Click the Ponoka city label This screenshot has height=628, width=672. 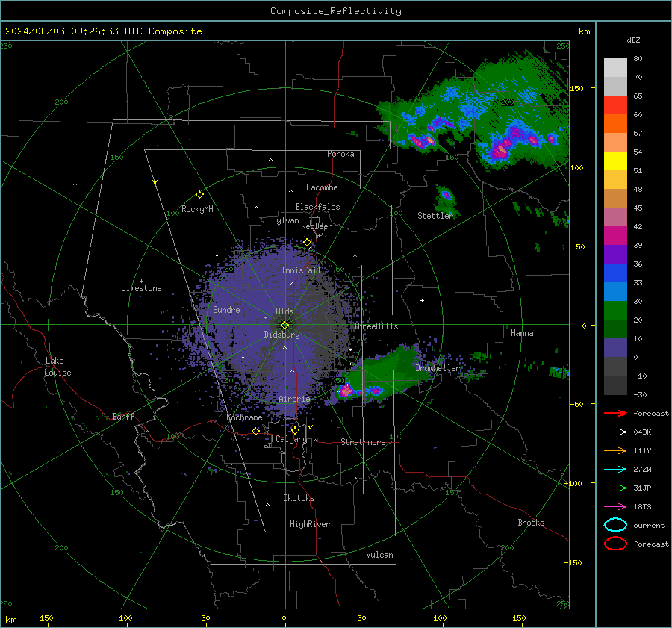click(x=340, y=154)
